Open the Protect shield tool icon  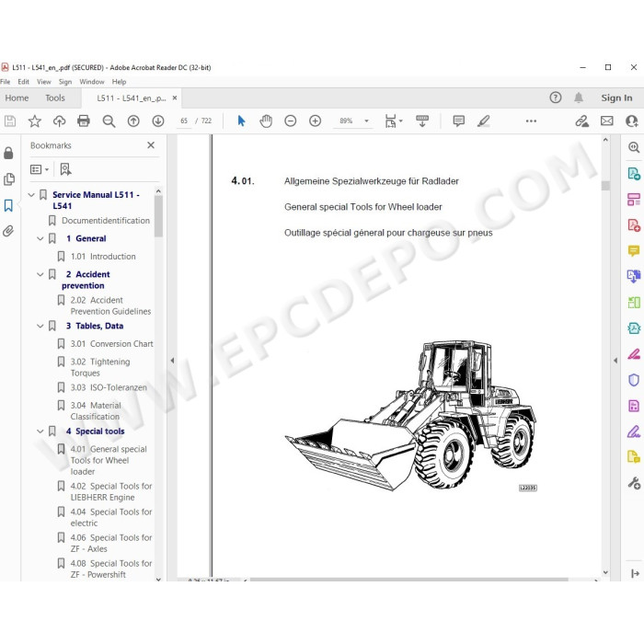634,380
